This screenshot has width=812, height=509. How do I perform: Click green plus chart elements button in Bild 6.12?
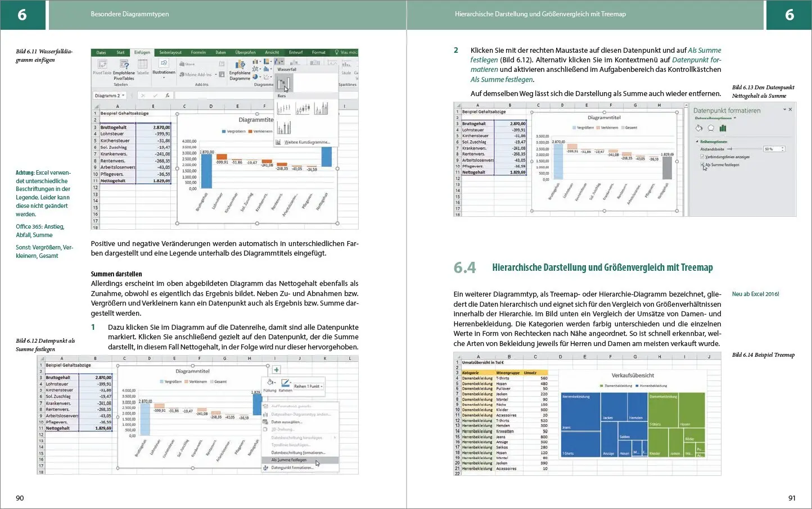tap(277, 370)
